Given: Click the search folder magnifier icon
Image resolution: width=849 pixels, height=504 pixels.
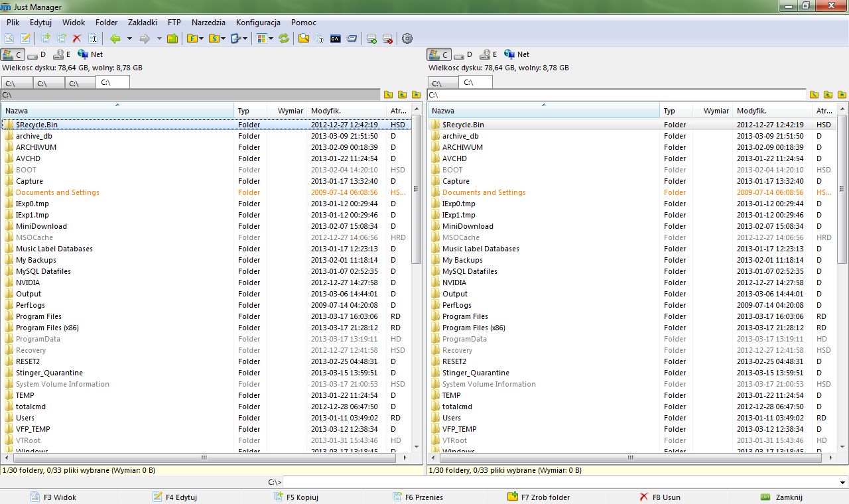Looking at the screenshot, I should [x=304, y=38].
